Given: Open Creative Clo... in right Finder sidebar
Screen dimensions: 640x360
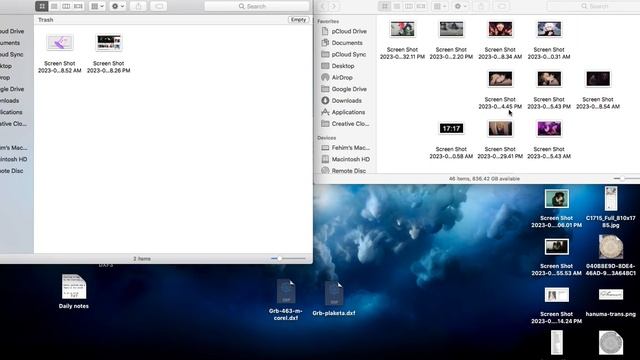Looking at the screenshot, I should click(x=345, y=124).
